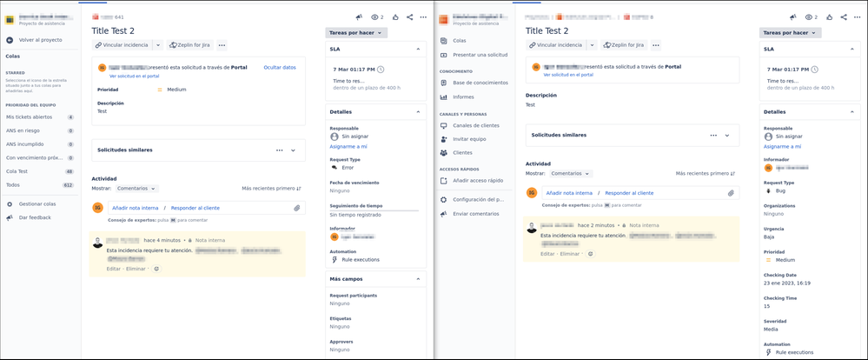
Task: Select the ANS en riesgo queue
Action: (40, 130)
